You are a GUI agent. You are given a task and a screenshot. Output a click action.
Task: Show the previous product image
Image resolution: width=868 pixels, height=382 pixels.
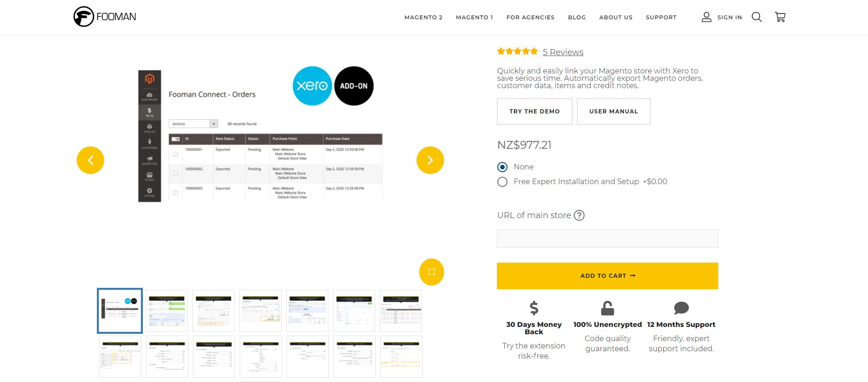[90, 160]
